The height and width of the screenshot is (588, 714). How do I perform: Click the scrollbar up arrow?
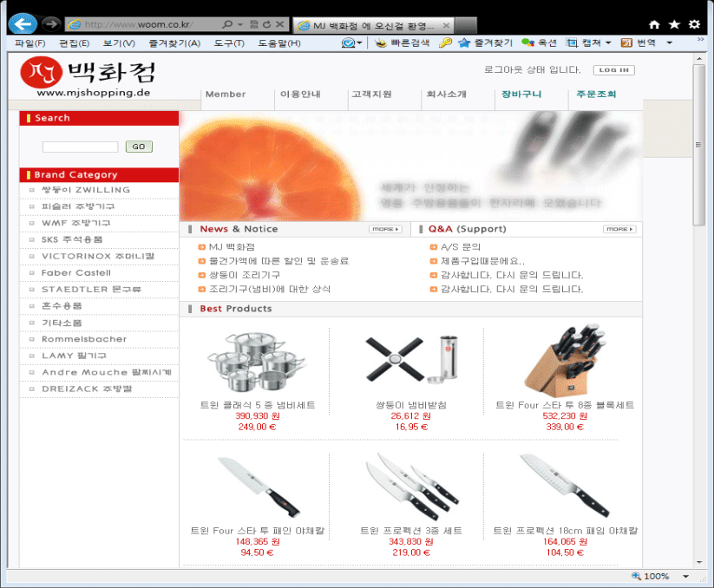click(699, 59)
